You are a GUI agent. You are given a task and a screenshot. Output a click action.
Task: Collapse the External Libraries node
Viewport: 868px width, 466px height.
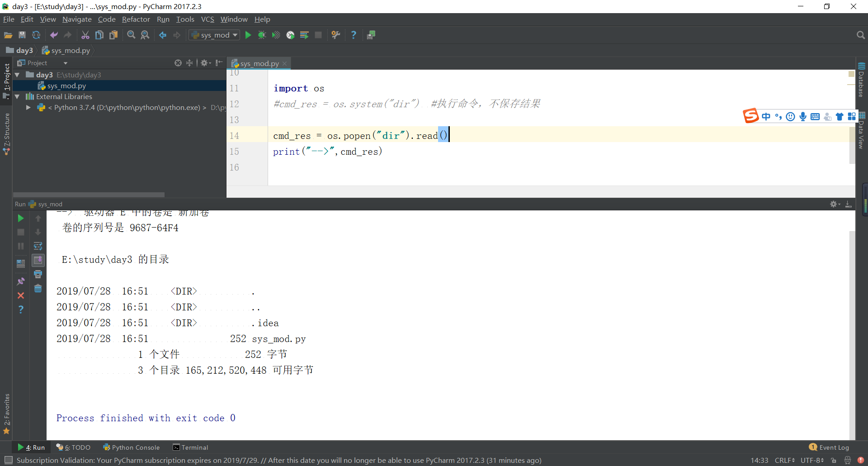pyautogui.click(x=17, y=96)
